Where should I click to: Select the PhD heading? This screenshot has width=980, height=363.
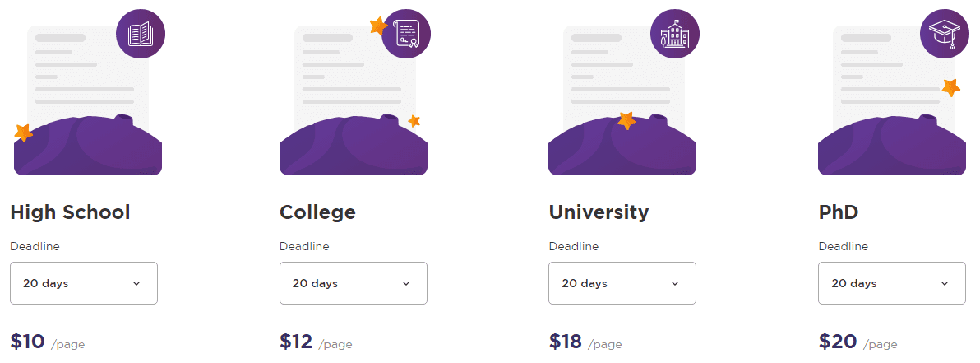pos(838,212)
